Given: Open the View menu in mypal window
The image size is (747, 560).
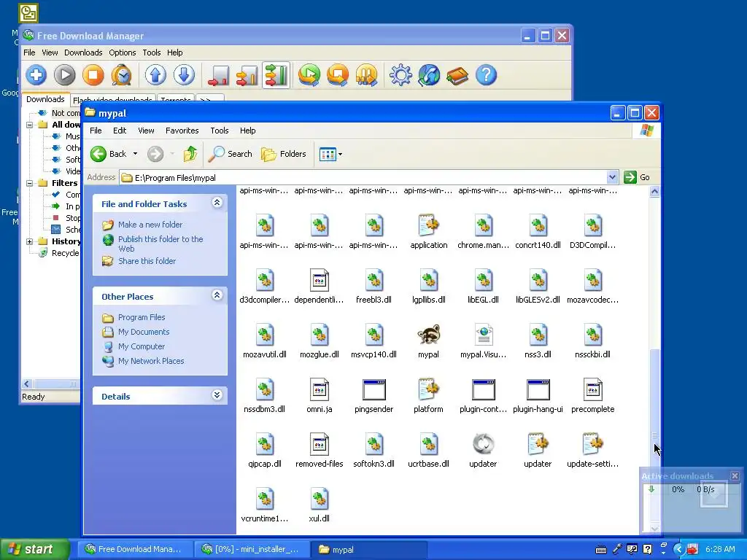Looking at the screenshot, I should tap(146, 131).
